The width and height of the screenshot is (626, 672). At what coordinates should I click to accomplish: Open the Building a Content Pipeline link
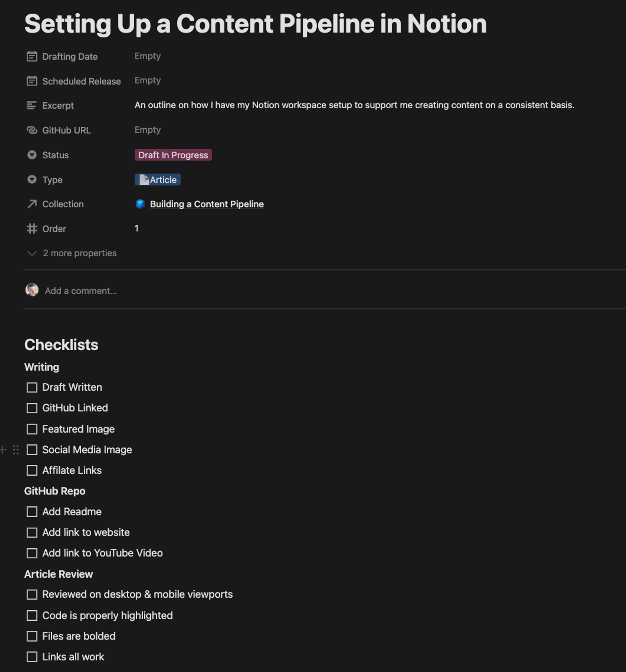[207, 204]
